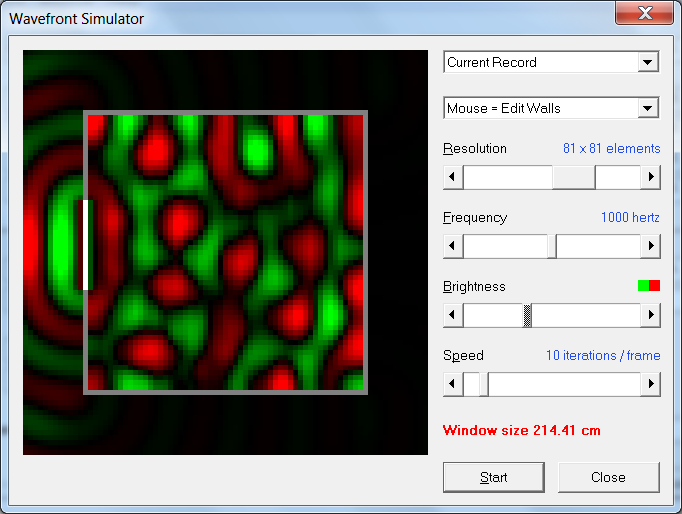The image size is (682, 514).
Task: Start the wavefront simulation
Action: point(494,477)
